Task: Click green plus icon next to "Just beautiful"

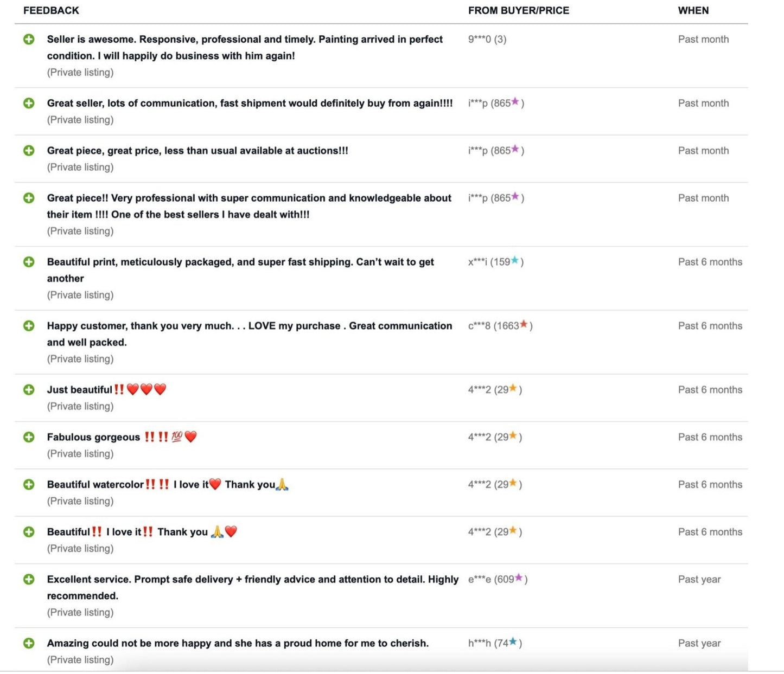Action: point(29,390)
